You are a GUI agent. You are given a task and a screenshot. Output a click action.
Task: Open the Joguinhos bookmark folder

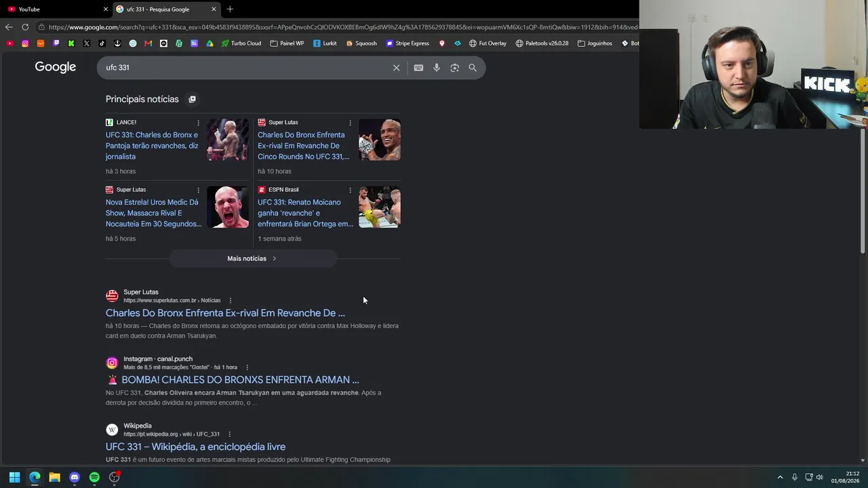(x=595, y=43)
